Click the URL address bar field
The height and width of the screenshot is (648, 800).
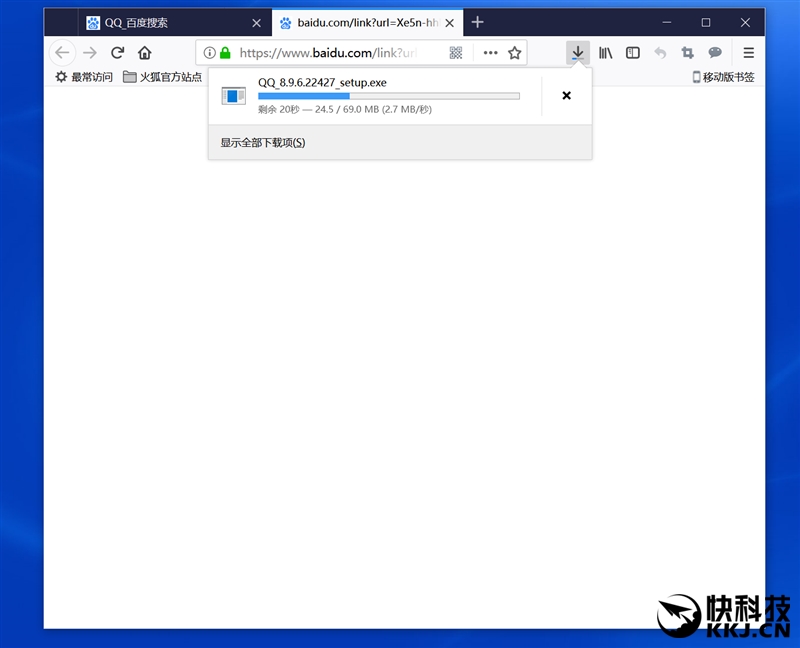click(x=330, y=53)
